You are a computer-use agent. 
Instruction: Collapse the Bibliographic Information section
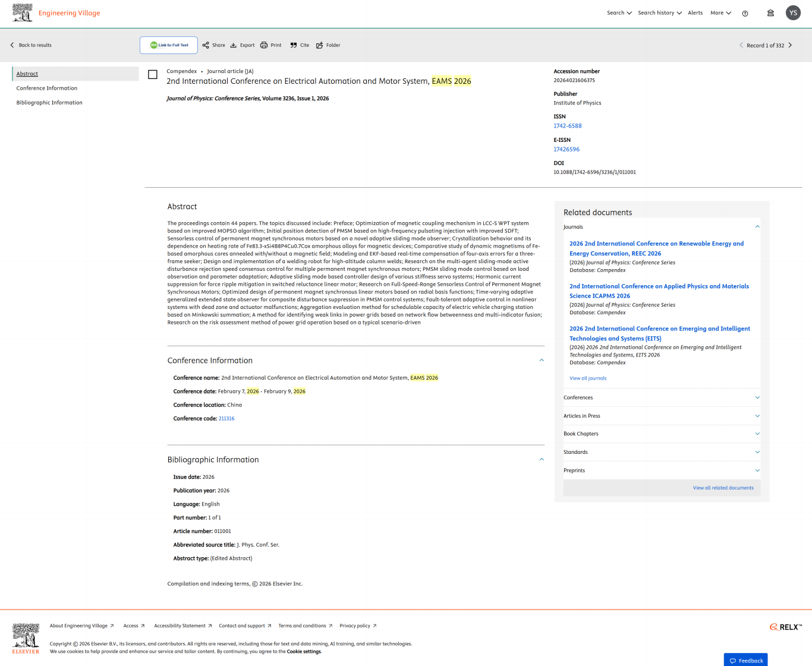pos(542,459)
